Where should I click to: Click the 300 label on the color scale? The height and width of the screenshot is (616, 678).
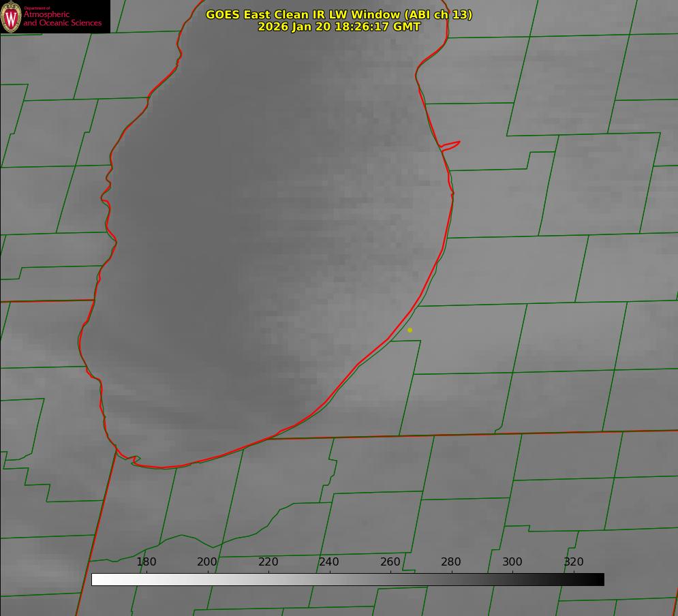(512, 562)
